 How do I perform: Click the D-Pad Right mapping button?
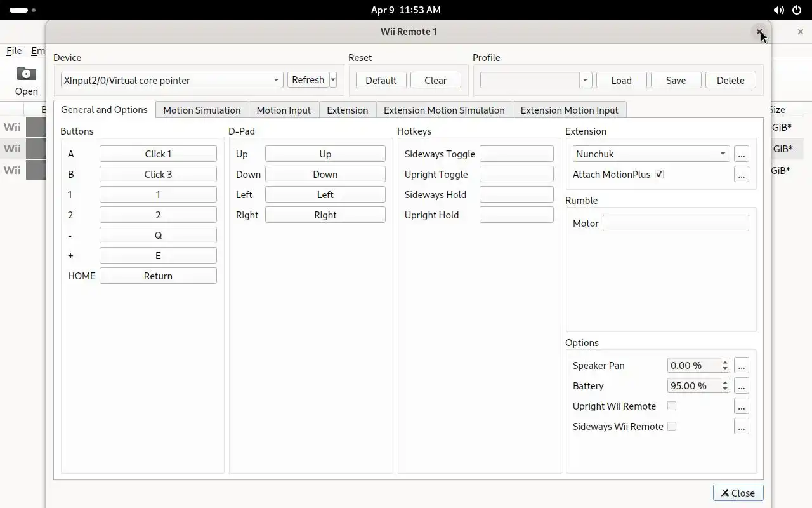[325, 215]
